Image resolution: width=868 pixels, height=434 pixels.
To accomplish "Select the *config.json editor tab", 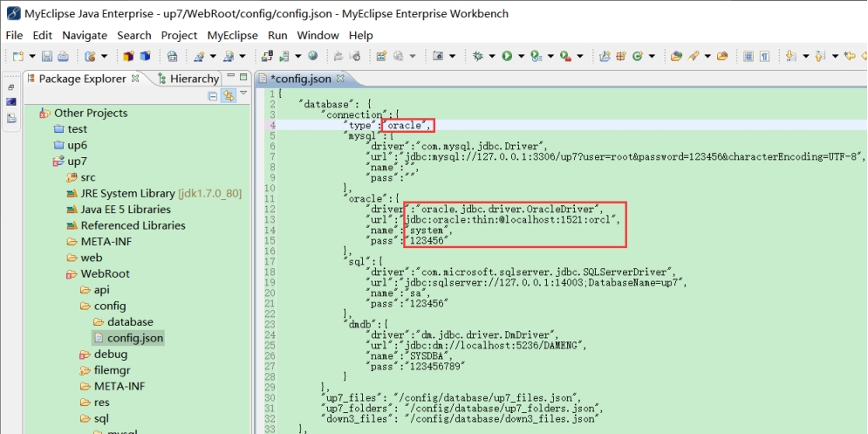I will coord(301,79).
